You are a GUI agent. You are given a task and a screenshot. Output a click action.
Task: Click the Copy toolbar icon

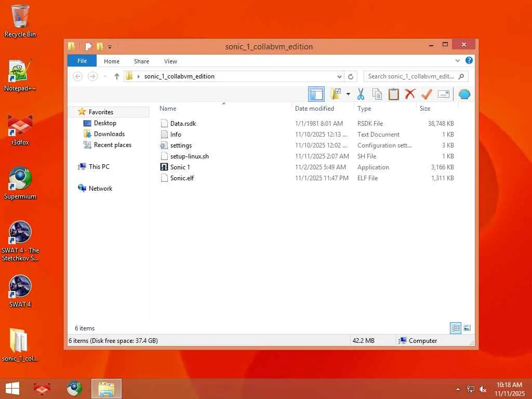tap(377, 94)
